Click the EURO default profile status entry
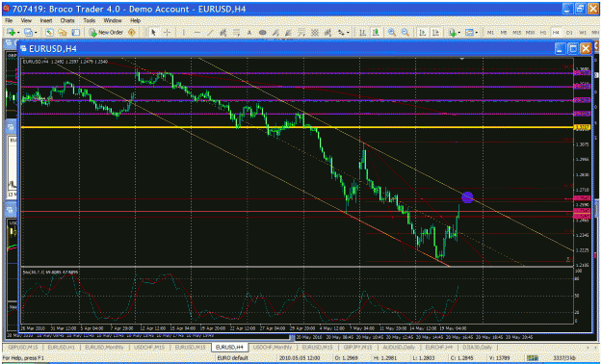 pyautogui.click(x=232, y=358)
